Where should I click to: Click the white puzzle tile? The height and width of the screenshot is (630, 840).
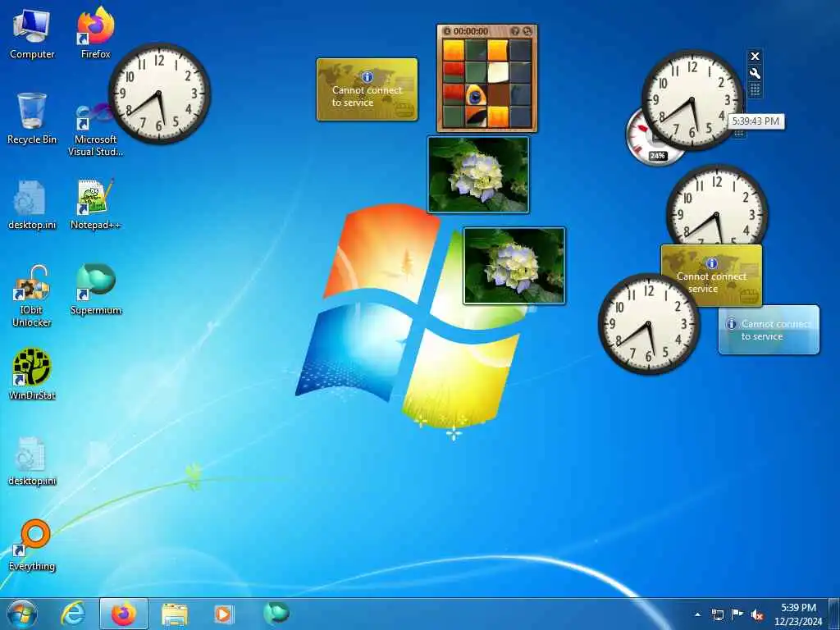point(498,72)
